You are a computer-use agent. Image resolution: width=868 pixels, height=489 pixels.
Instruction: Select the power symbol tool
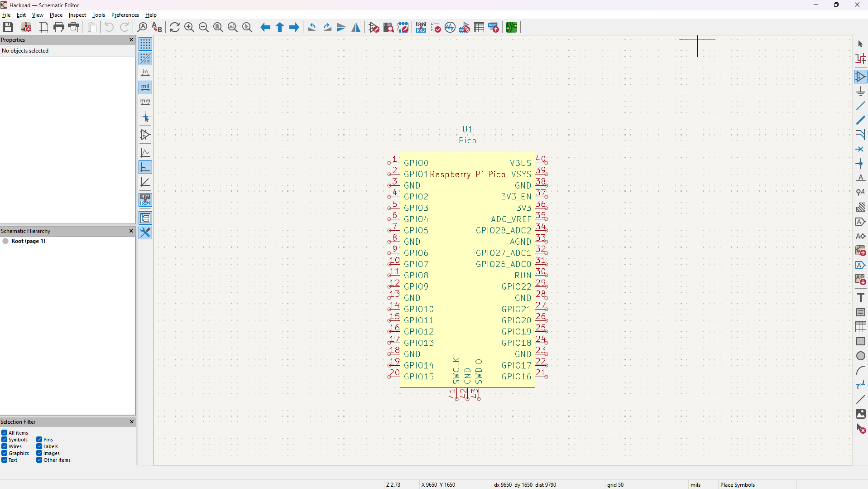[x=862, y=91]
